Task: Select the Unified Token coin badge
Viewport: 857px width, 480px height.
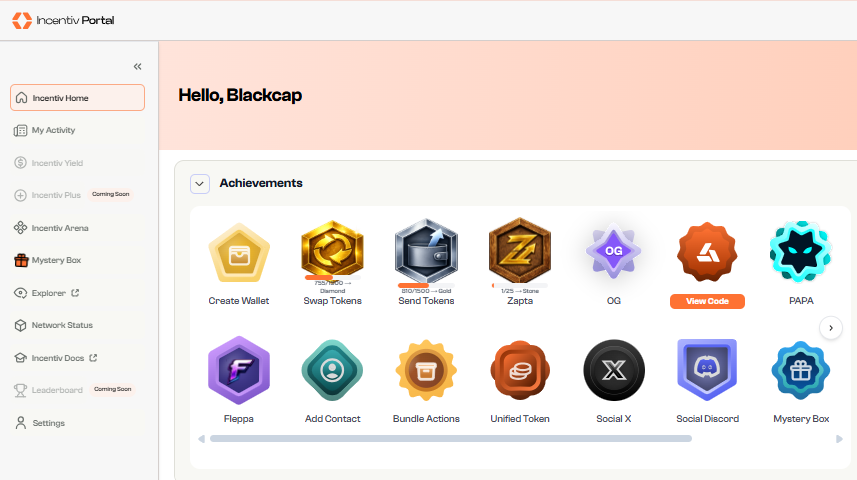Action: (520, 371)
